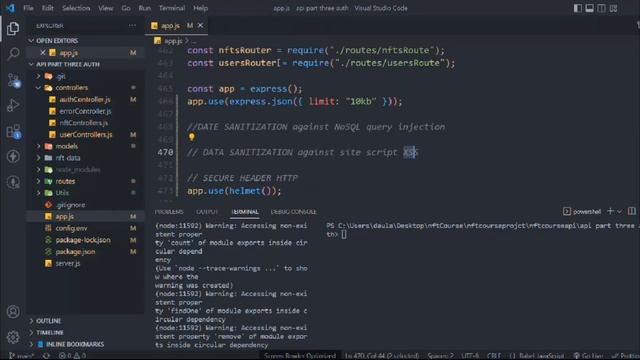Open nftControllers.js file
This screenshot has width=640, height=360.
pos(85,123)
